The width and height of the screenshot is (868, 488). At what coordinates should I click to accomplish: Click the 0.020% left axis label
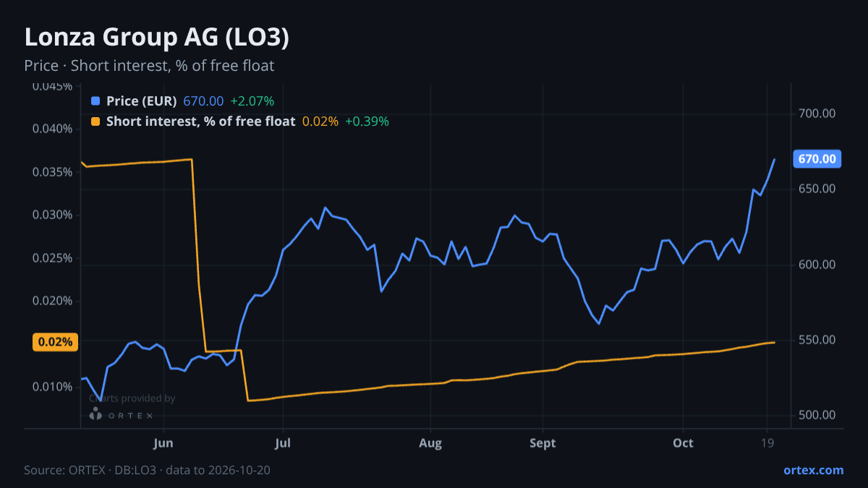tap(51, 301)
